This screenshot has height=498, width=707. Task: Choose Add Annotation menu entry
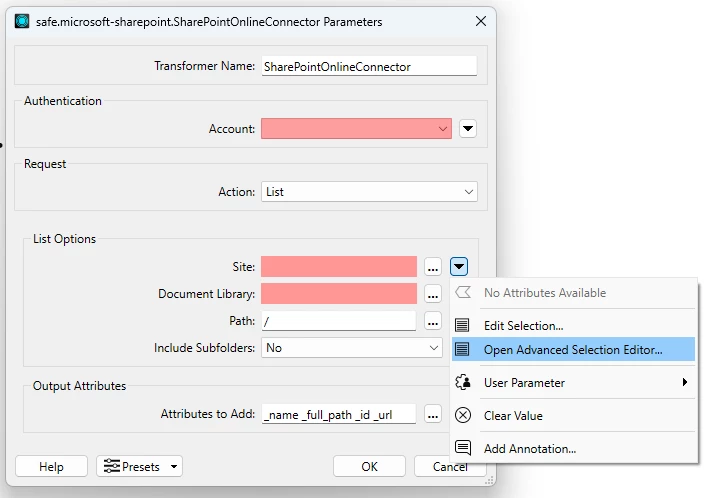pos(574,448)
